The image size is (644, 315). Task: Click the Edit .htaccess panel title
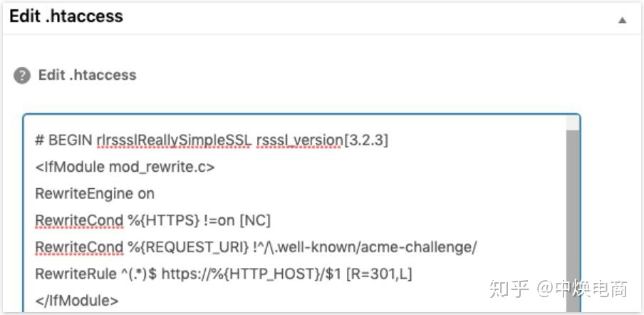tap(66, 16)
